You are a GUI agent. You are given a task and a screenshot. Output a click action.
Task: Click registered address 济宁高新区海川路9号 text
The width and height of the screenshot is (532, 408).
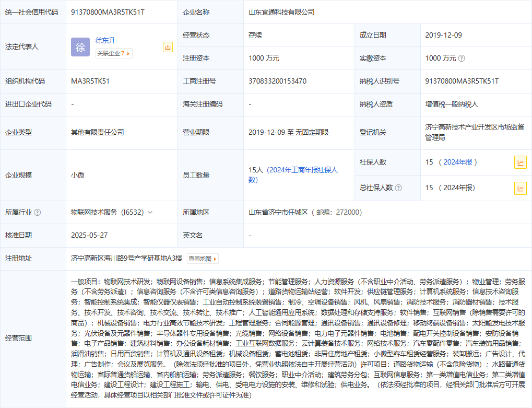[127, 258]
